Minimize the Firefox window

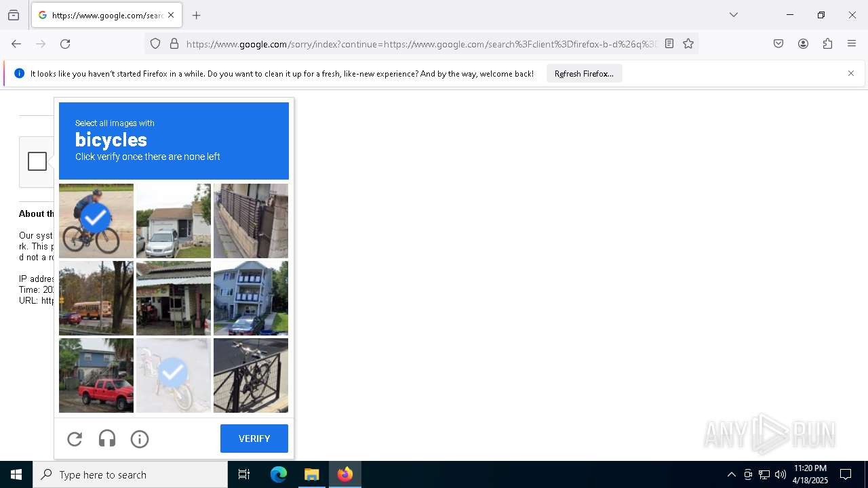click(790, 15)
